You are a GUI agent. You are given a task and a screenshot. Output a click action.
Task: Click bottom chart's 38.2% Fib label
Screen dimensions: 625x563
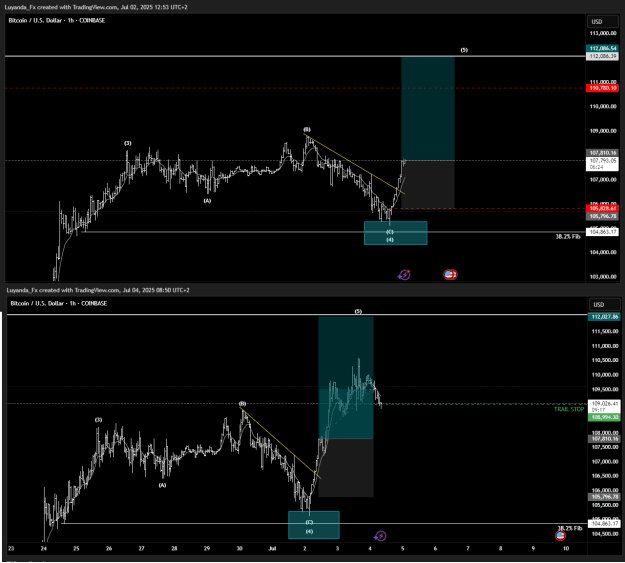570,528
